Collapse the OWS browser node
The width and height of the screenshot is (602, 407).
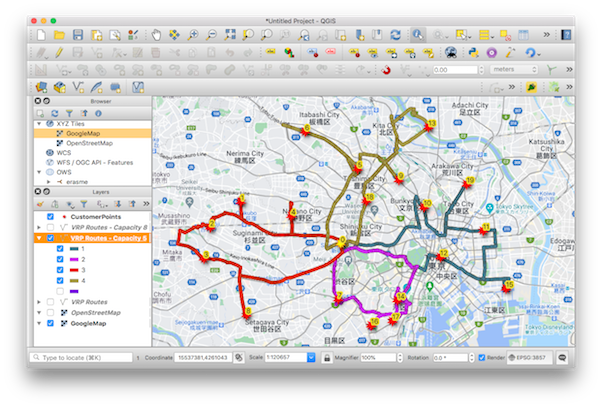(39, 172)
